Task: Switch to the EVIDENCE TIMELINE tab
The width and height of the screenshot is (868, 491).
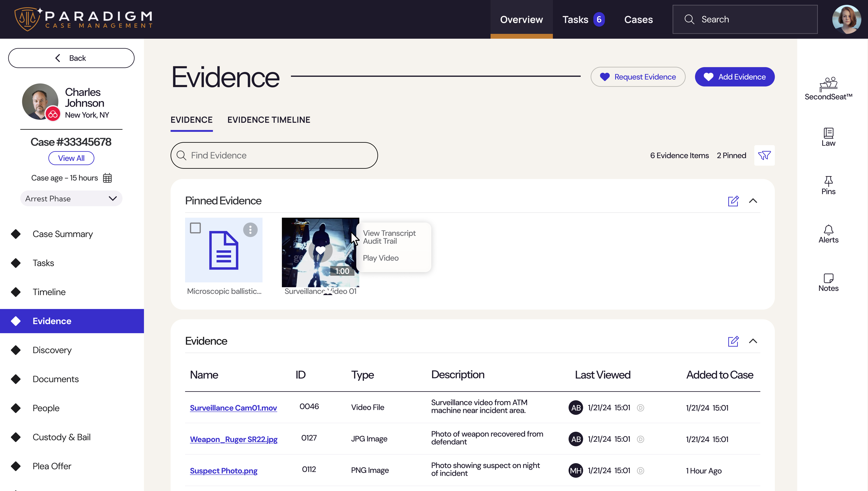Action: coord(269,120)
